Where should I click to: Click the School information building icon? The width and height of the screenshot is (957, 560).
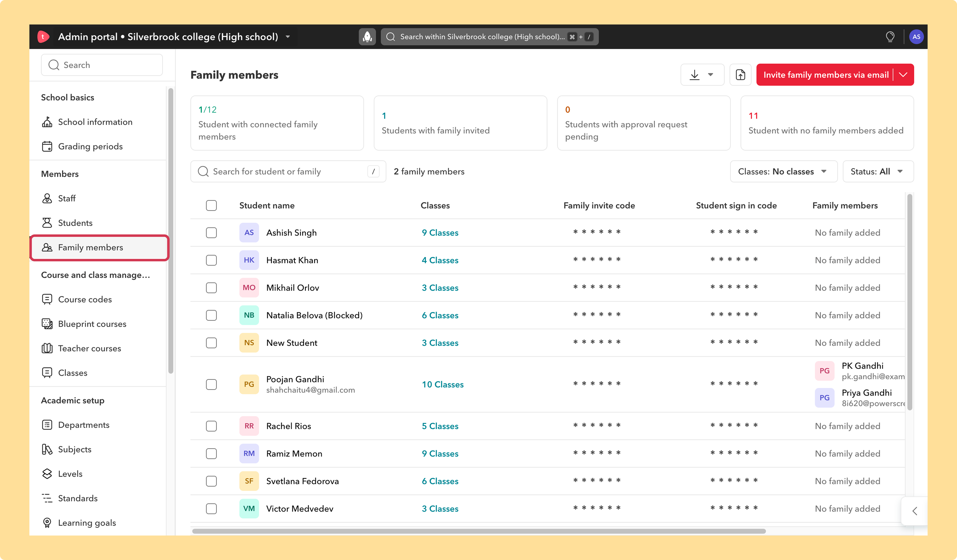pos(47,122)
